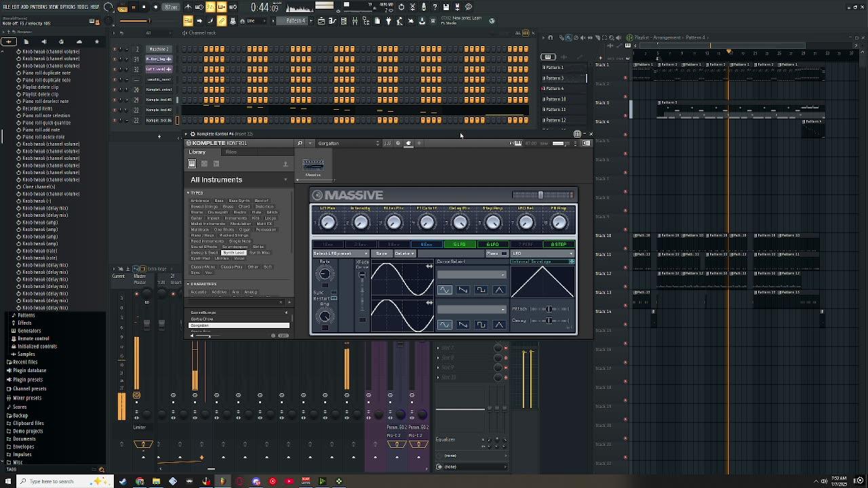Select square waveform button for upper curve
The width and height of the screenshot is (868, 488).
tap(481, 290)
